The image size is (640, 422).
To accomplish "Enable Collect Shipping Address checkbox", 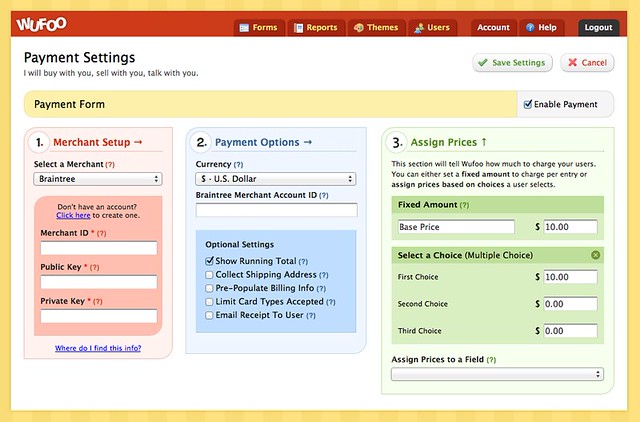I will point(209,275).
